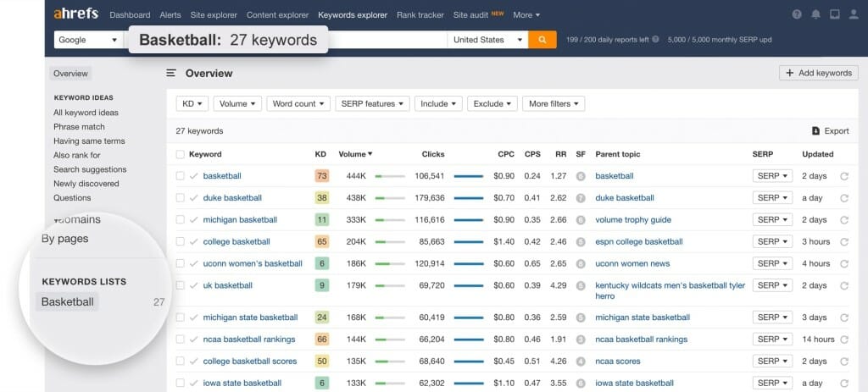Toggle the sidebar hamburger menu beside Overview

coord(171,74)
